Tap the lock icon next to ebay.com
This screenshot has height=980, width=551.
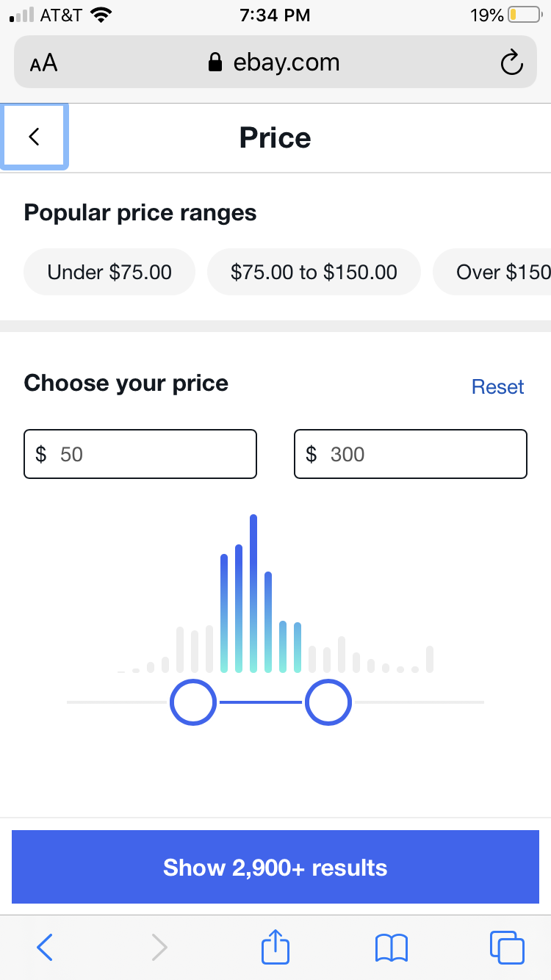click(215, 62)
